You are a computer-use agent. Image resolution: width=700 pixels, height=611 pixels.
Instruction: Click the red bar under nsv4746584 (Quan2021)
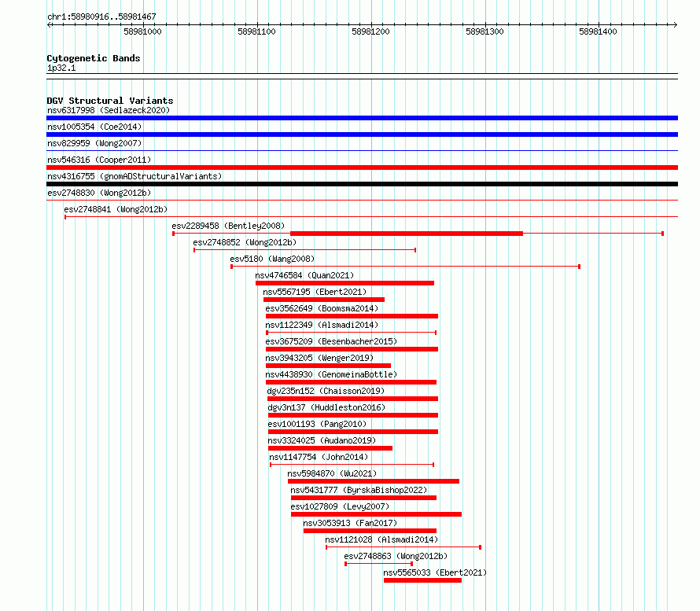coord(344,283)
